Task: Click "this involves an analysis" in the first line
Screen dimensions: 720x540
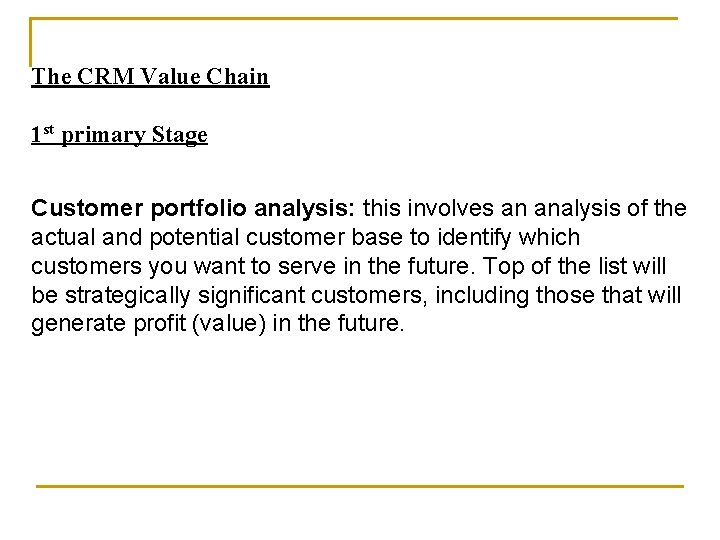Action: (x=474, y=208)
